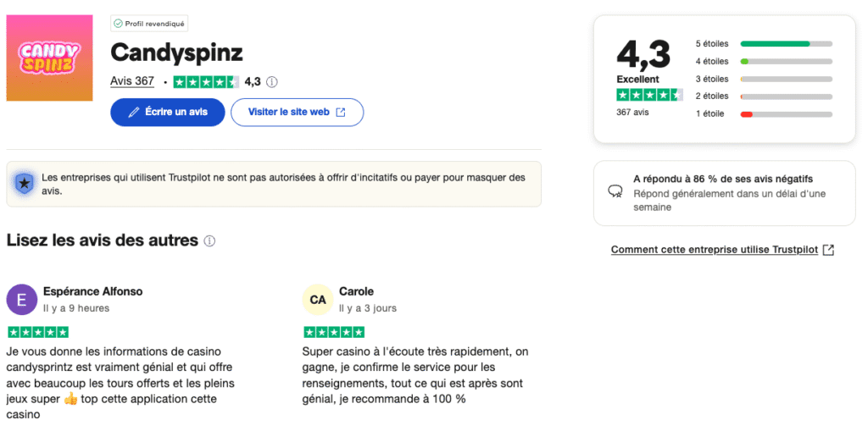Click the pencil icon in Écrire un avis
The image size is (868, 431).
tap(133, 112)
